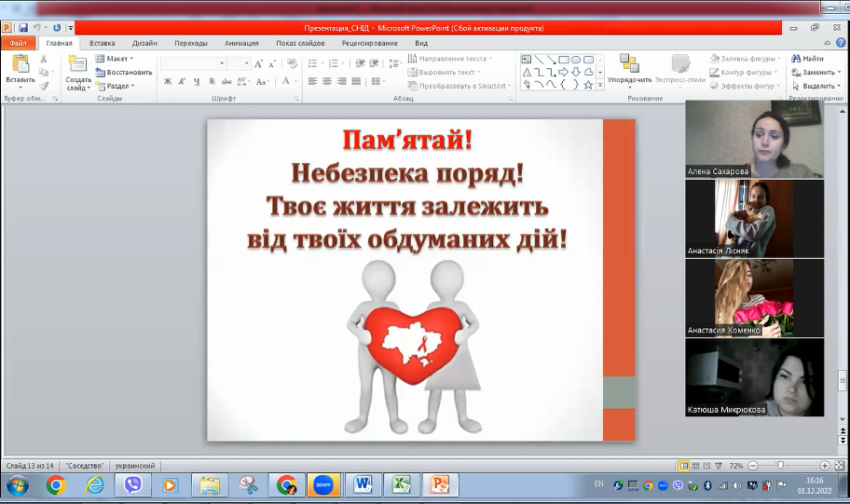Expand the Раздел section dropdown
Image resolution: width=850 pixels, height=504 pixels.
pos(120,86)
